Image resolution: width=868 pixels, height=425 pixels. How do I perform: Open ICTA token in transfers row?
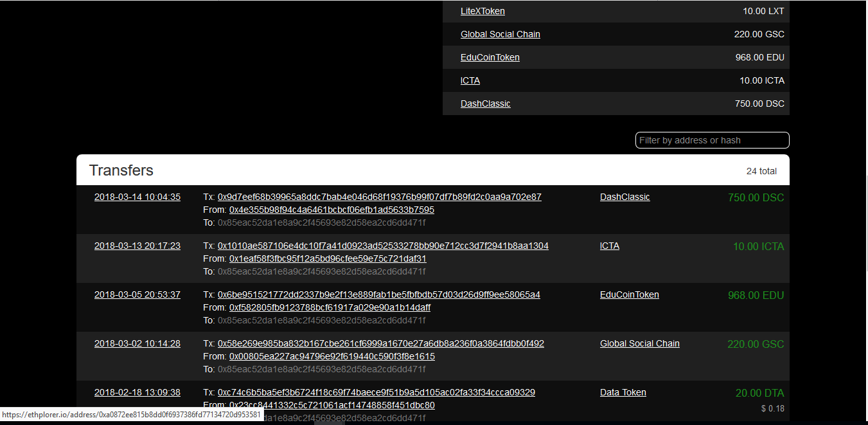tap(610, 246)
